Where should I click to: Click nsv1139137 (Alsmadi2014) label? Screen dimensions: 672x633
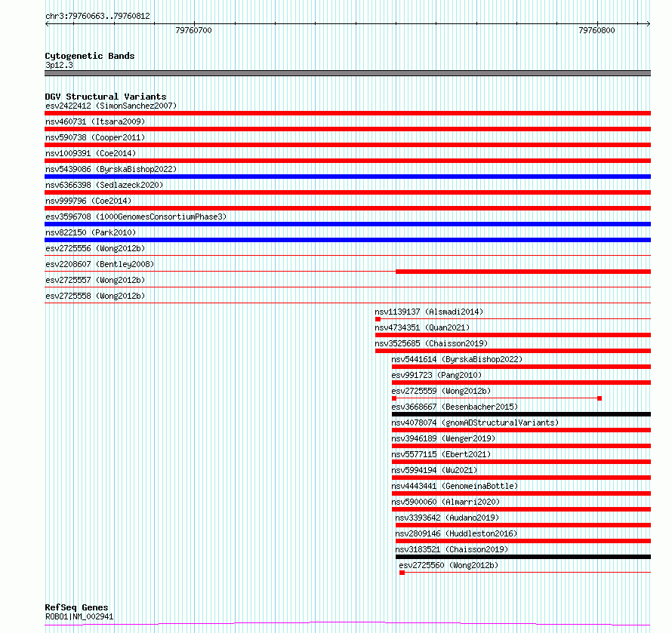tap(429, 312)
